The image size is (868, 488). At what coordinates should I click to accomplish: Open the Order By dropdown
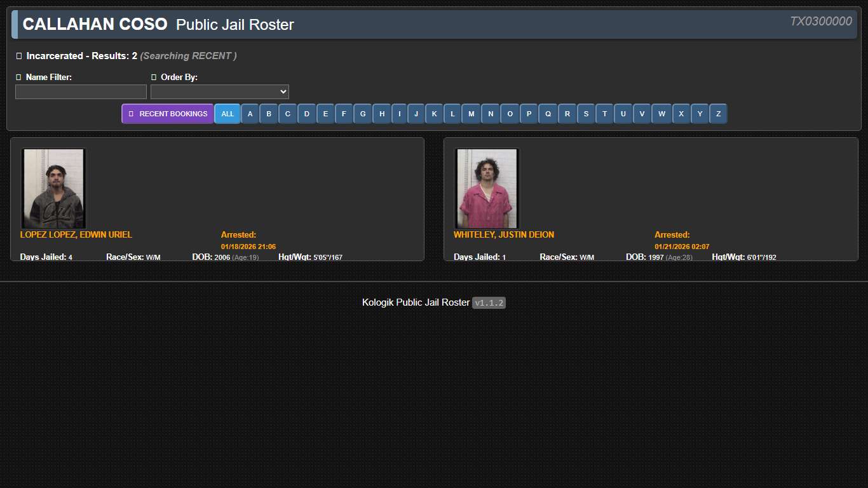pyautogui.click(x=220, y=91)
